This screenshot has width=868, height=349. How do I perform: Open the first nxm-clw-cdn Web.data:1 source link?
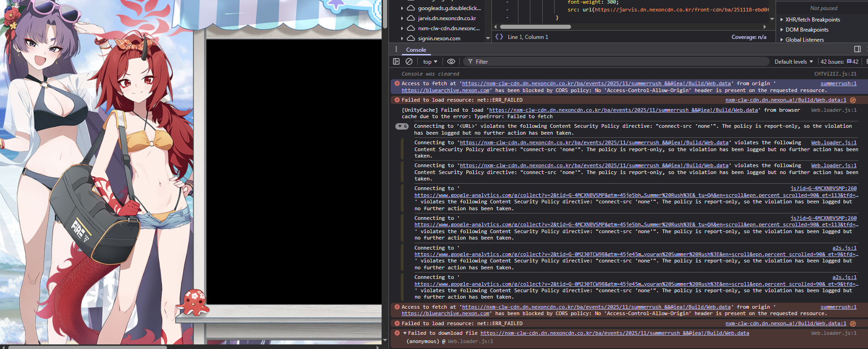coord(786,100)
